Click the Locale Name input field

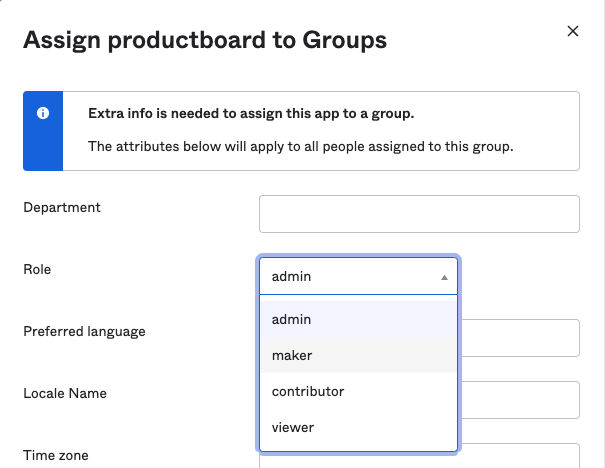tap(520, 400)
